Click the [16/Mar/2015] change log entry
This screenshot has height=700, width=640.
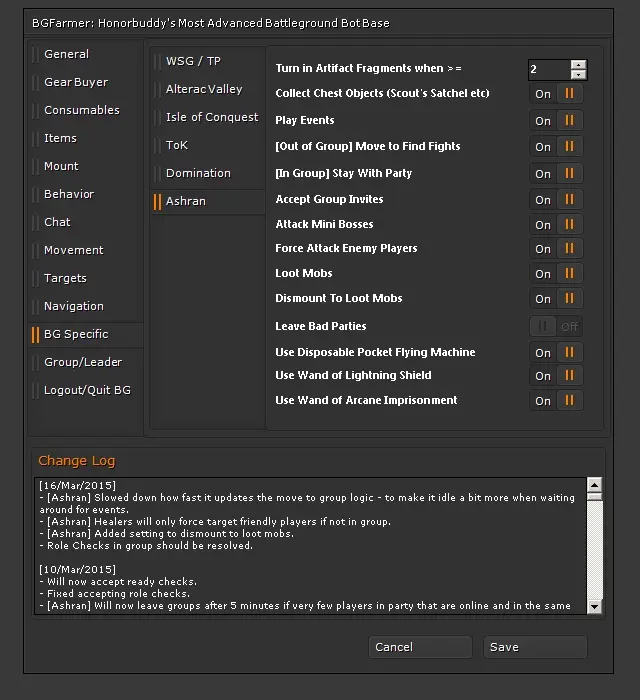(78, 485)
